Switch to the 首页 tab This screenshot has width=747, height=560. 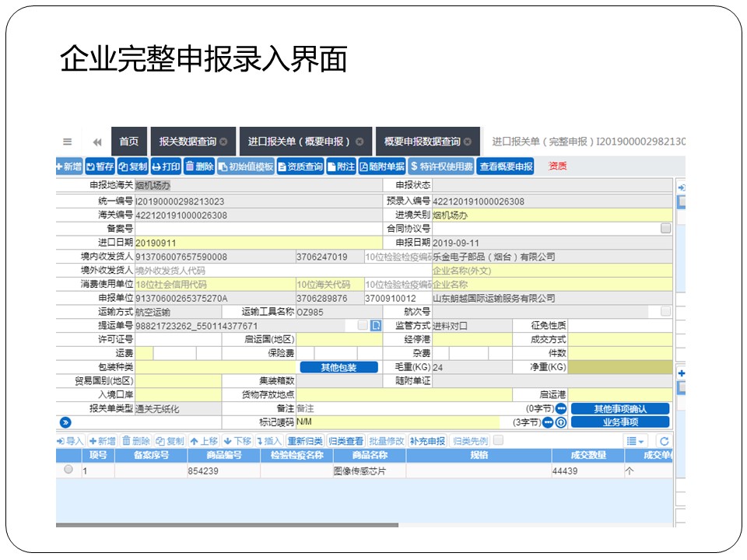[x=128, y=142]
